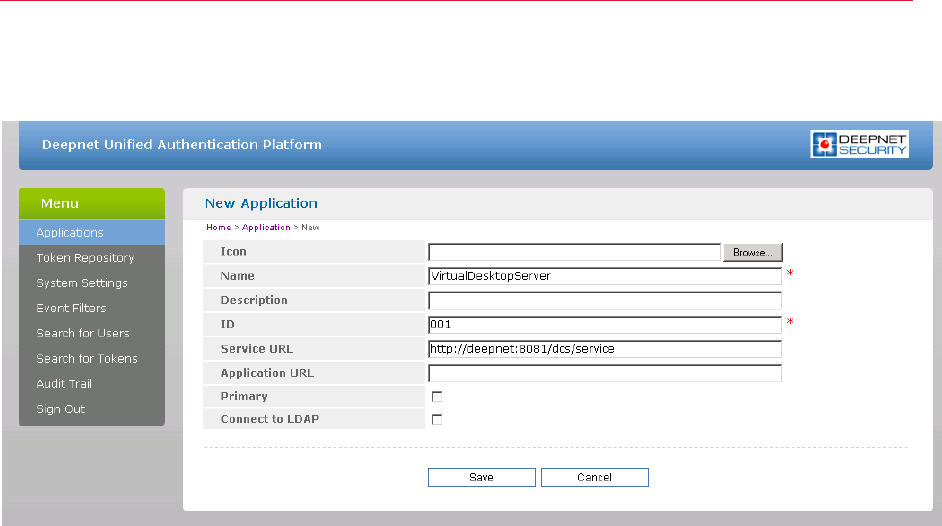Open Token Repository menu item
942x526 pixels.
tap(92, 258)
